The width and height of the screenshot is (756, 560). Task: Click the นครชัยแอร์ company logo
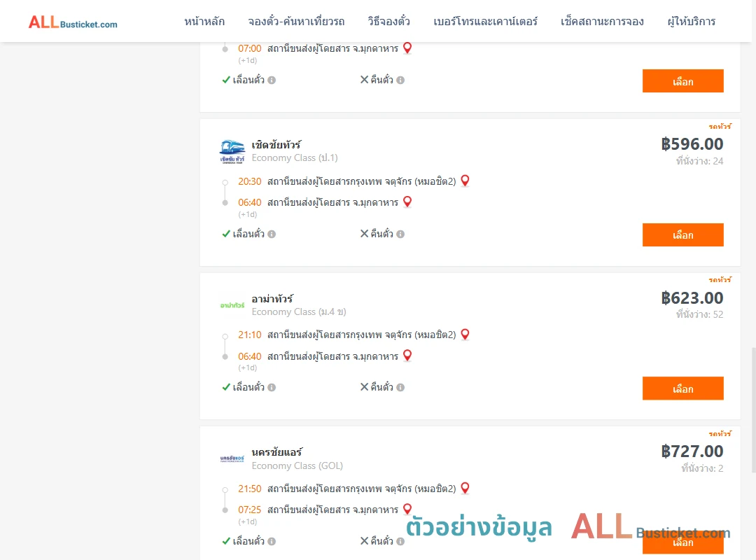tap(232, 458)
